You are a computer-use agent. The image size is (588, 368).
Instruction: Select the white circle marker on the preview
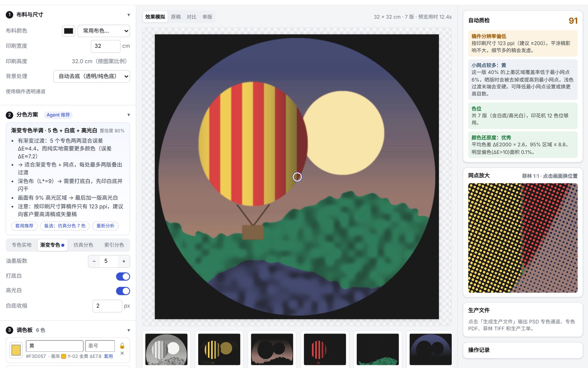click(297, 177)
